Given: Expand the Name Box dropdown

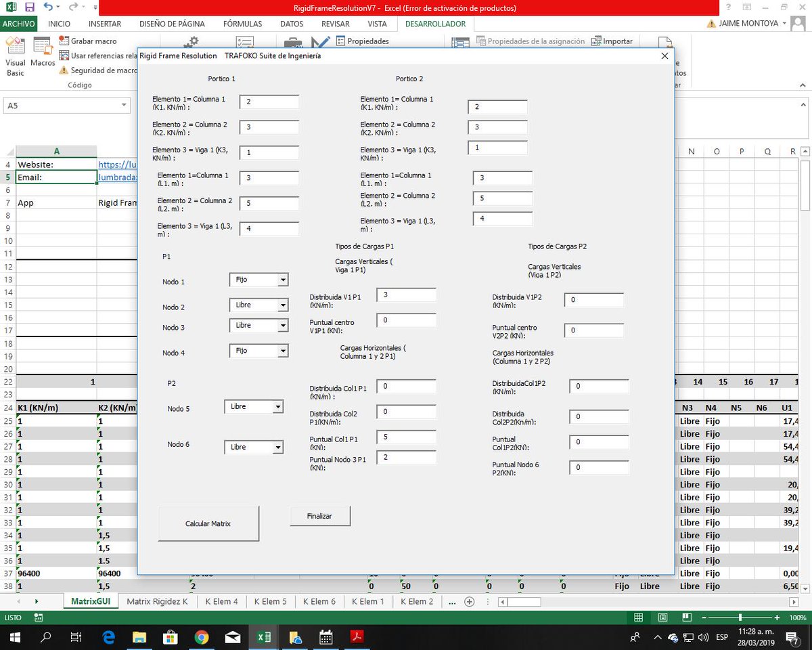Looking at the screenshot, I should coord(124,105).
